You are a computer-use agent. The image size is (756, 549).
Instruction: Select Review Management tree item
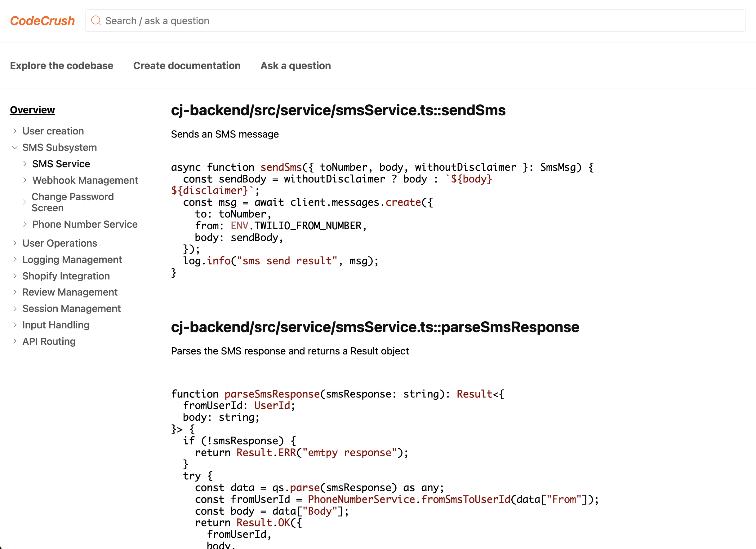(x=70, y=292)
